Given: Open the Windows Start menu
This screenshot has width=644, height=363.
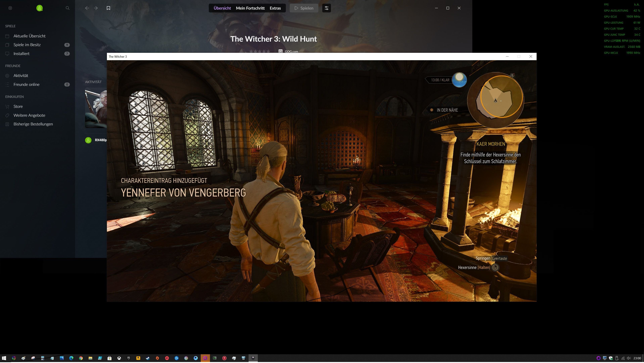Looking at the screenshot, I should pos(4,358).
